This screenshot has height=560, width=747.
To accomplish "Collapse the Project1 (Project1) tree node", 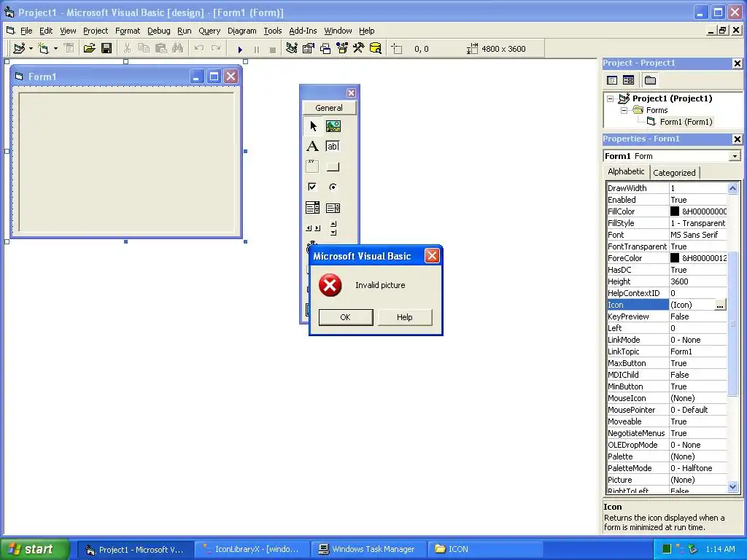I will 610,98.
